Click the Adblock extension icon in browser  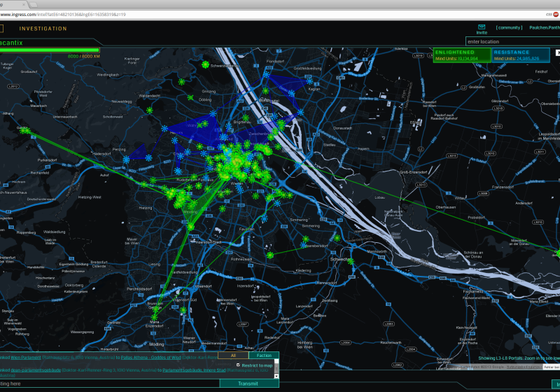(556, 14)
